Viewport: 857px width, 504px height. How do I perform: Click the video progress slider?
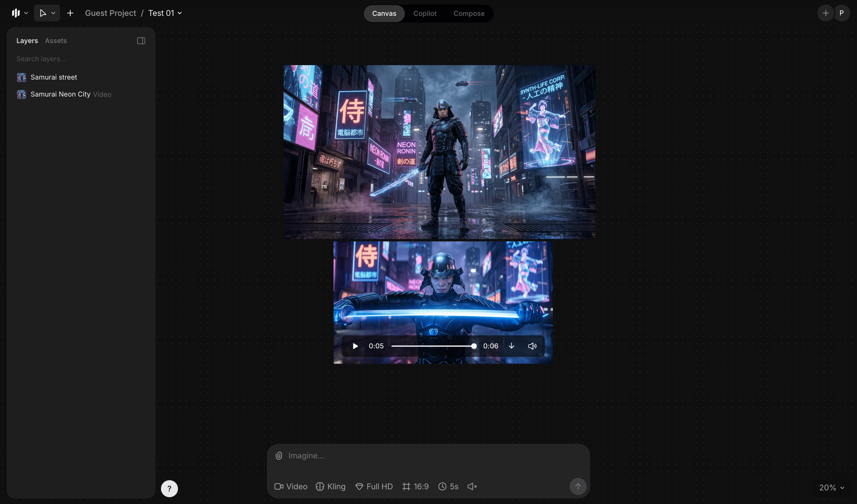pyautogui.click(x=433, y=346)
